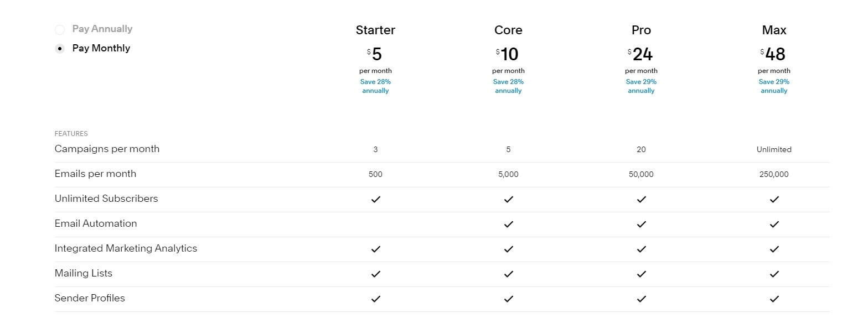Click the Email Automation feature row label
868x334 pixels.
tap(96, 223)
